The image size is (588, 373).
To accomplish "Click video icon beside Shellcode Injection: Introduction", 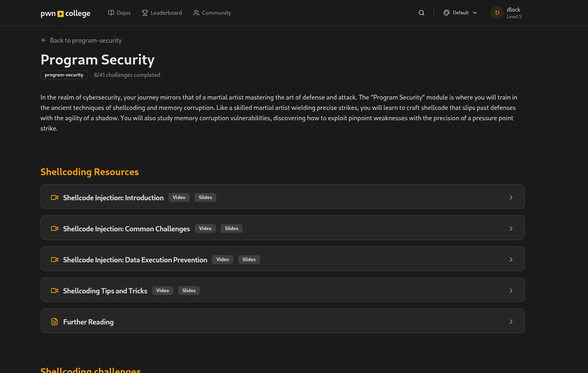I will pos(54,197).
